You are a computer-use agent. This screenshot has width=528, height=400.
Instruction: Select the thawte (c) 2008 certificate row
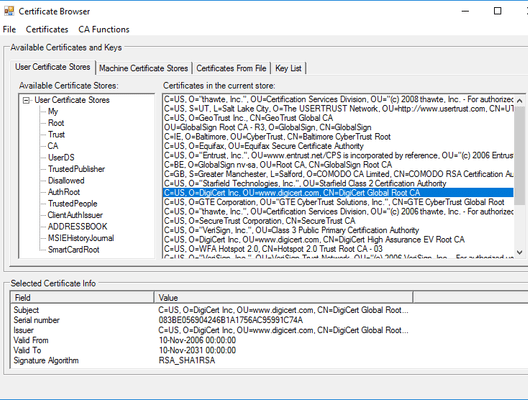[x=338, y=99]
